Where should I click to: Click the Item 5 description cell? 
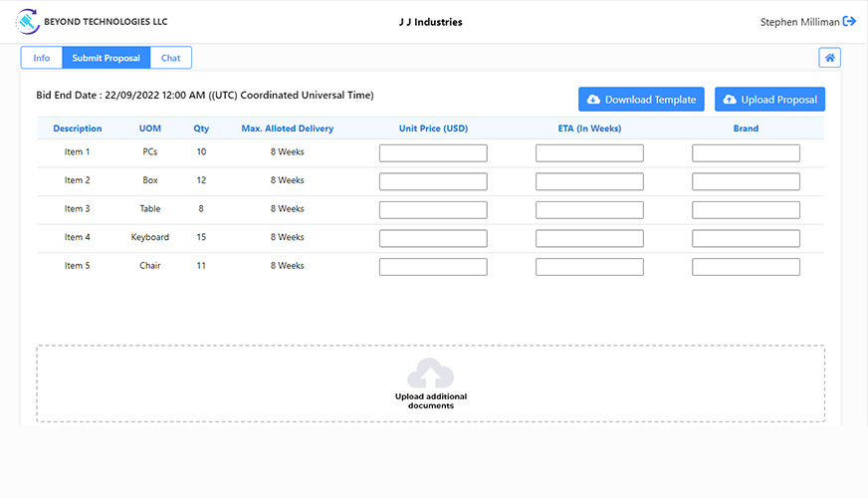[77, 265]
